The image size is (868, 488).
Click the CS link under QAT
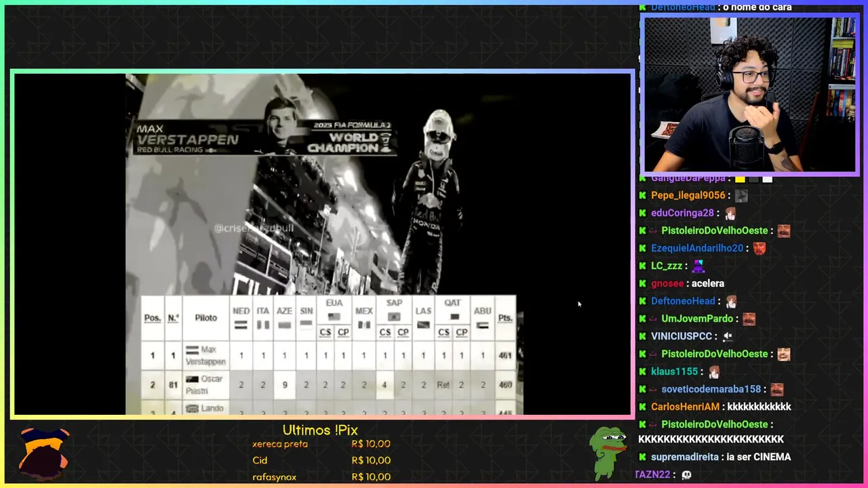(443, 332)
